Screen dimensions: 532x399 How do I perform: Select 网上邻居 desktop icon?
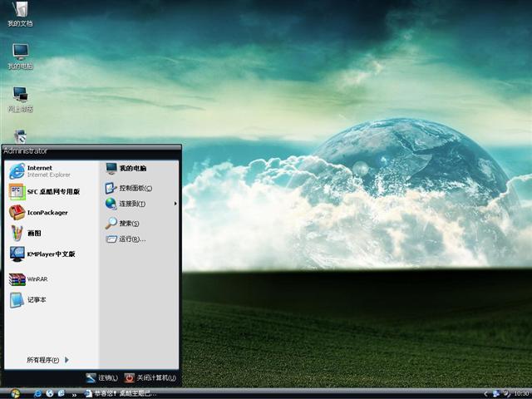pos(20,98)
